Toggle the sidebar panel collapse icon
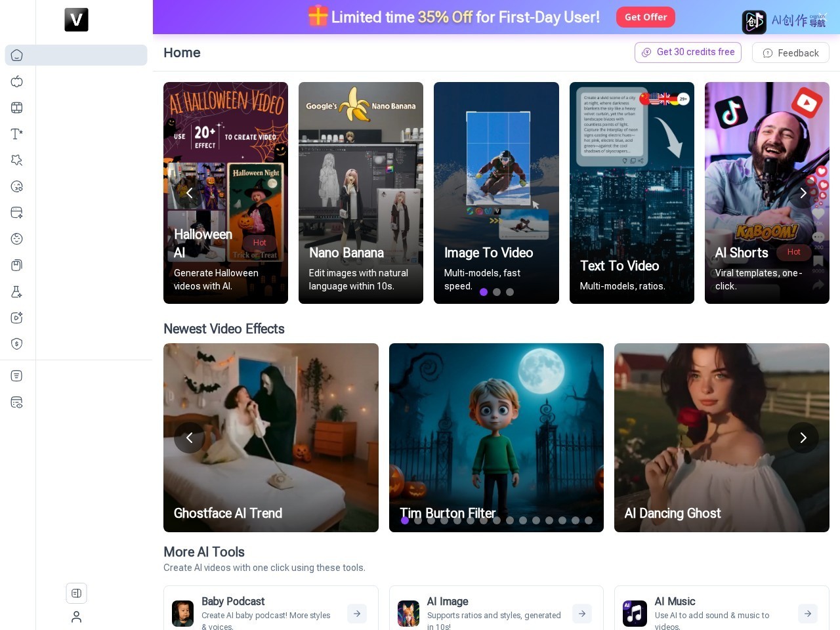840x630 pixels. (x=76, y=593)
